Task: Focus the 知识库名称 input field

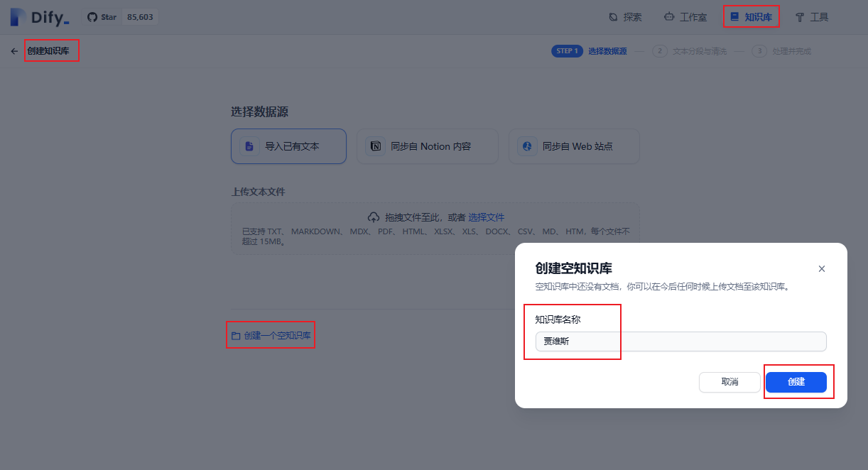Action: (x=680, y=341)
